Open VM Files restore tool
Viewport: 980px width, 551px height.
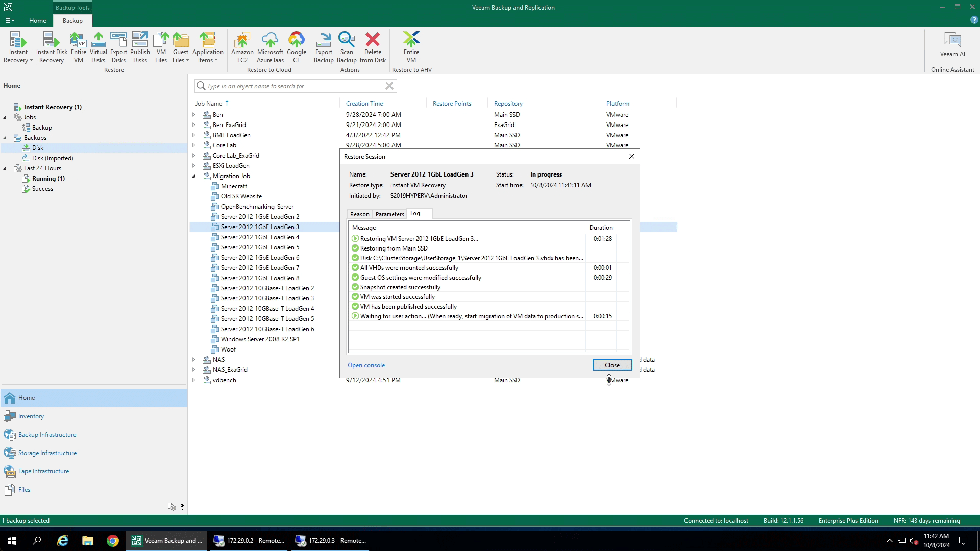pos(161,47)
